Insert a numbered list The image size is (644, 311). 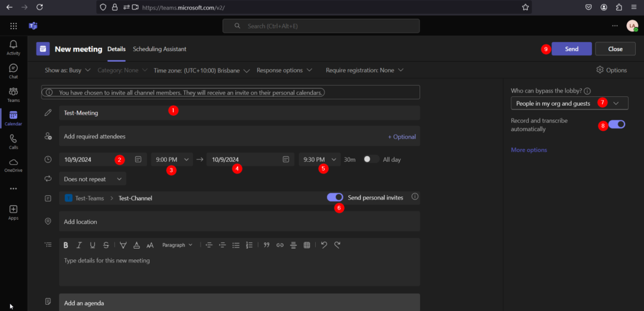[x=249, y=245]
